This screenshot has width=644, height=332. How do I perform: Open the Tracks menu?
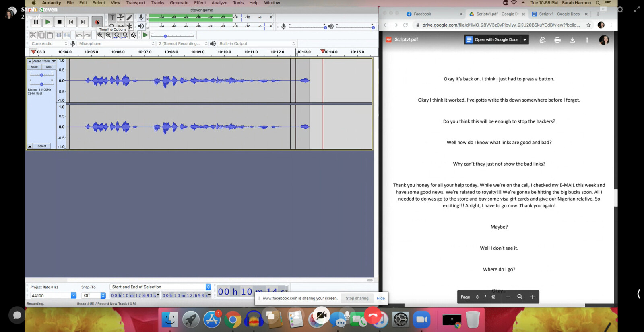pos(158,3)
